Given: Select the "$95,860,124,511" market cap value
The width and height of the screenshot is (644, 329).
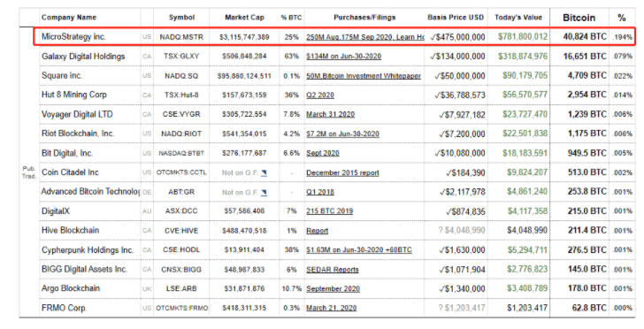Looking at the screenshot, I should point(244,76).
